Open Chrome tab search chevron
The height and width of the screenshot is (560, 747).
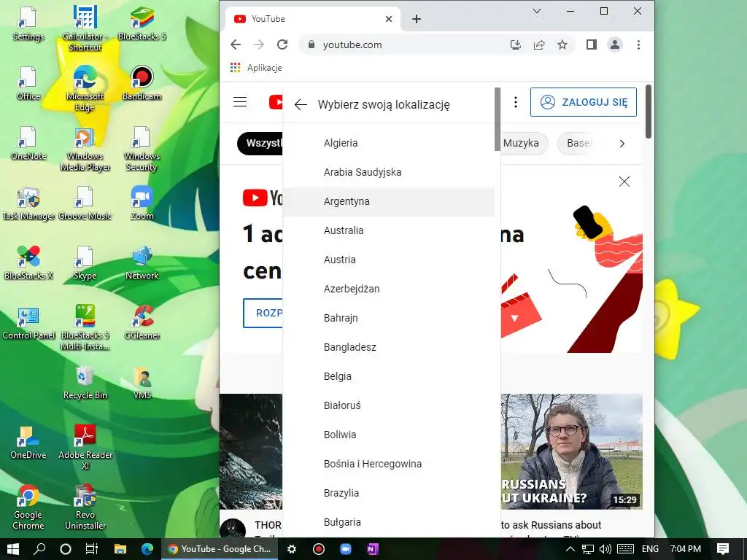click(537, 11)
